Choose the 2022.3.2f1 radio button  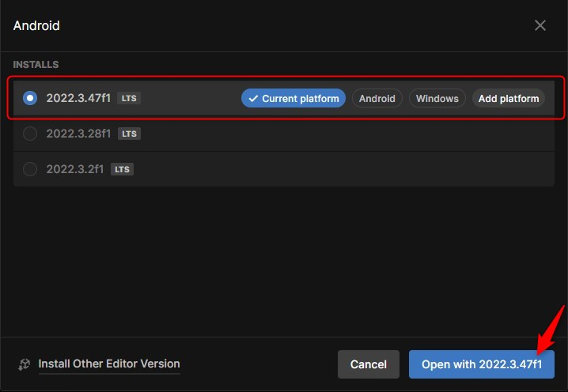pos(30,168)
